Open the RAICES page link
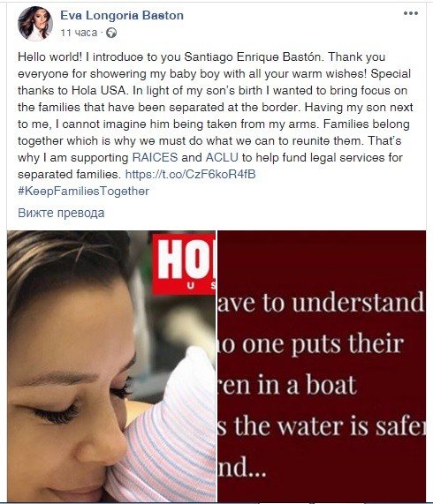433x504 pixels. click(x=155, y=157)
